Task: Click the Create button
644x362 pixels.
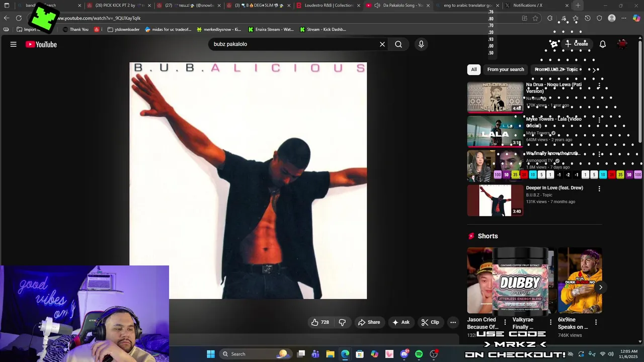Action: click(577, 44)
